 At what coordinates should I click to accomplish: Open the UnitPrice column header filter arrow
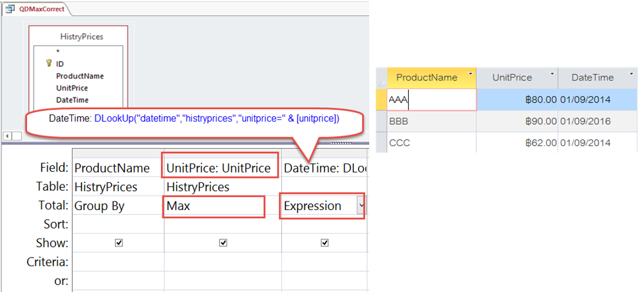click(x=551, y=73)
